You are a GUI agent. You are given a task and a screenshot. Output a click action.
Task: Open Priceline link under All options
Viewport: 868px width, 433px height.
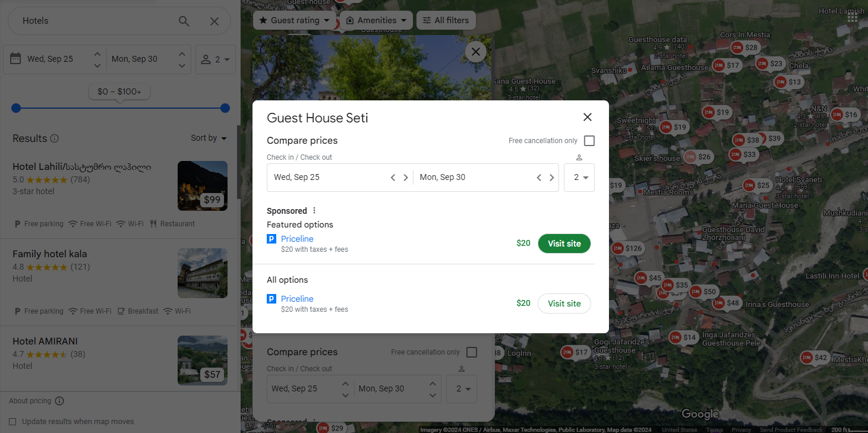(297, 299)
